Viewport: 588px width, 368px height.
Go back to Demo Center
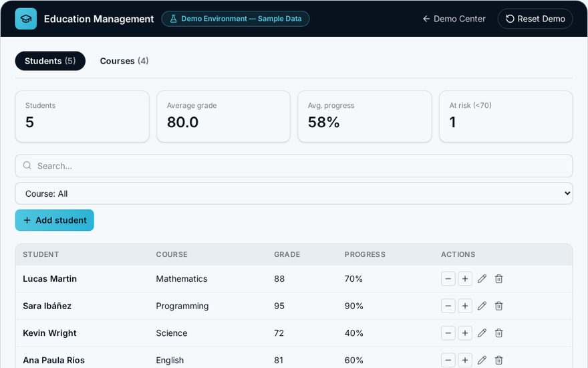[x=454, y=19]
